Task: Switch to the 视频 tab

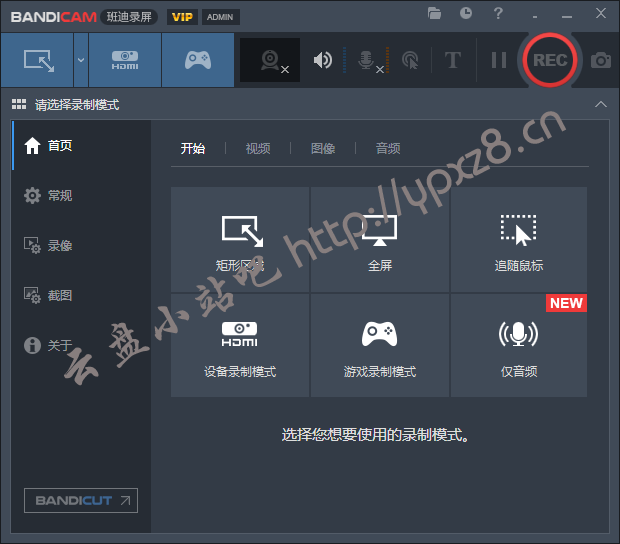Action: (x=258, y=149)
